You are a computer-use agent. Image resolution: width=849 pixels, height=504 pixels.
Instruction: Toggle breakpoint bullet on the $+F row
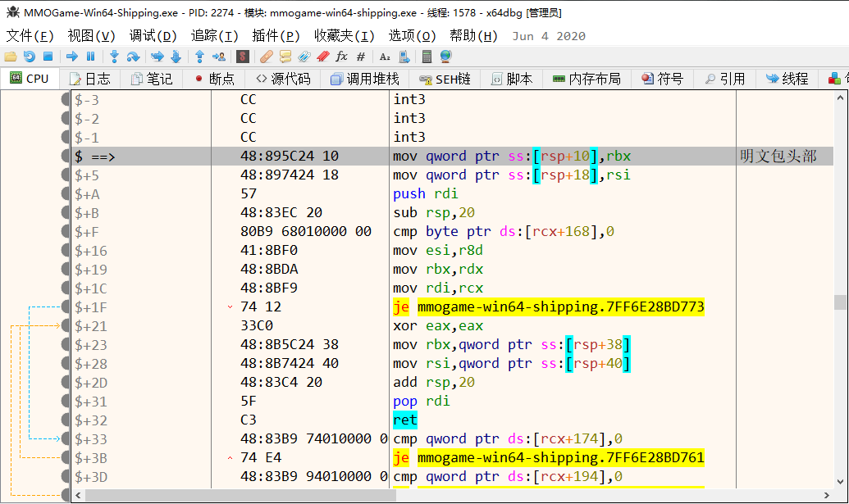pyautogui.click(x=66, y=232)
